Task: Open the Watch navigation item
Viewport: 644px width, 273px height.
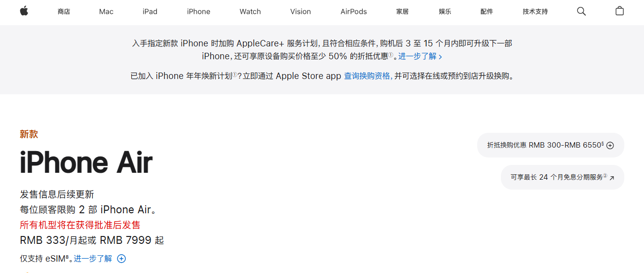Action: [250, 11]
